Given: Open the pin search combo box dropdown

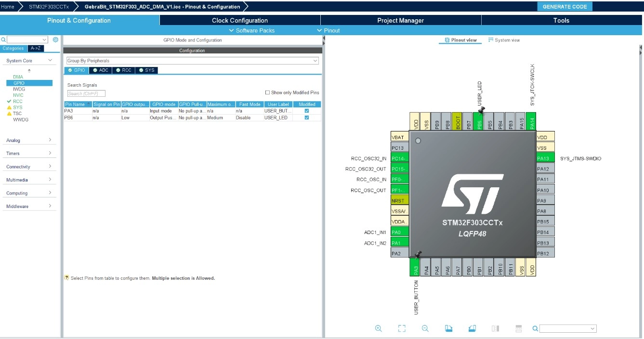Looking at the screenshot, I should [592, 328].
